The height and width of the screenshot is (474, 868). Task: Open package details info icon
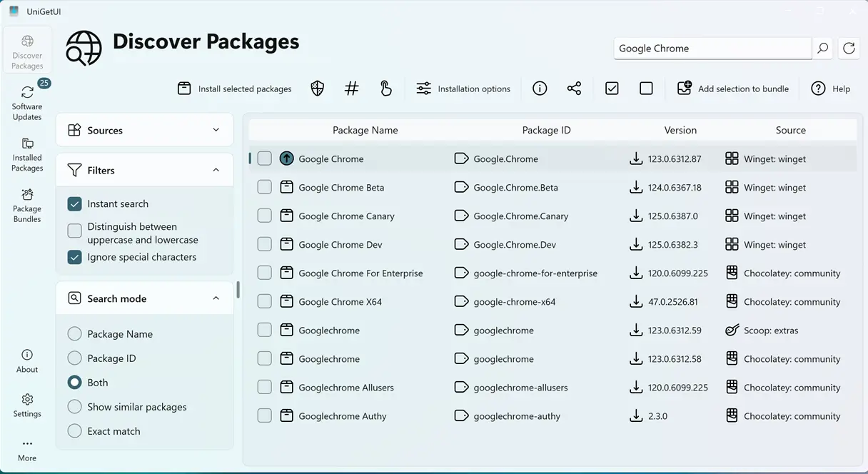click(540, 89)
